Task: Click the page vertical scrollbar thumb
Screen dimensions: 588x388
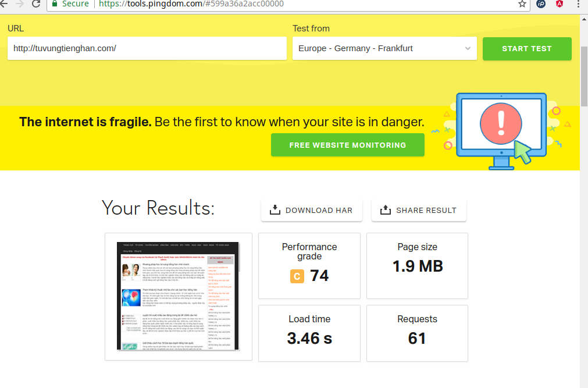Action: [584, 77]
